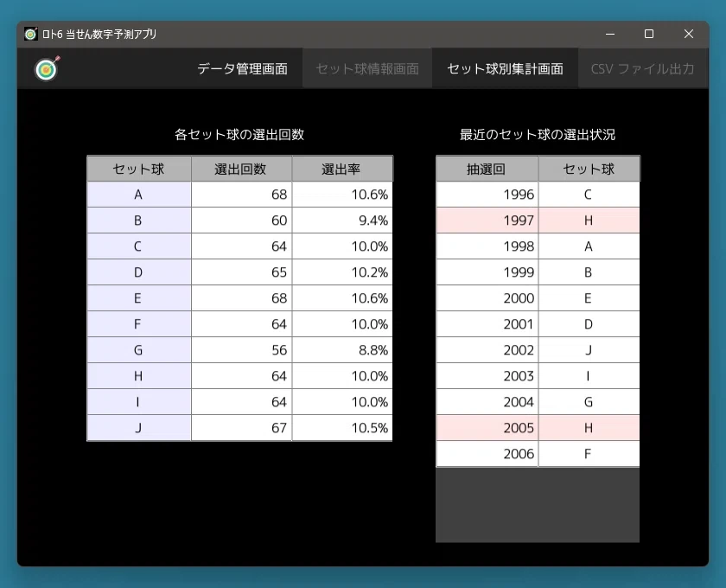
Task: Click the セット球 column header in the left table
Action: click(139, 169)
